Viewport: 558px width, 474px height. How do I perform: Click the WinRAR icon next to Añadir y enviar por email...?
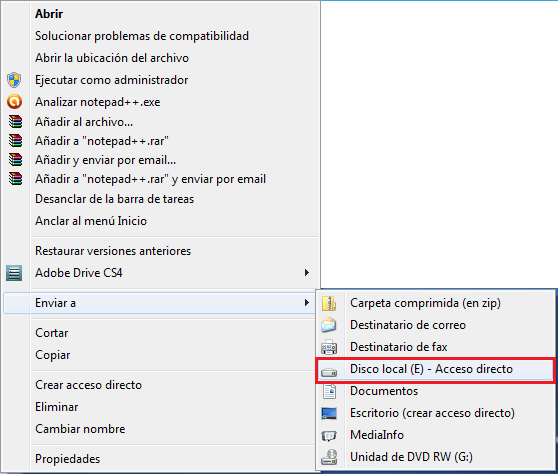coord(15,160)
